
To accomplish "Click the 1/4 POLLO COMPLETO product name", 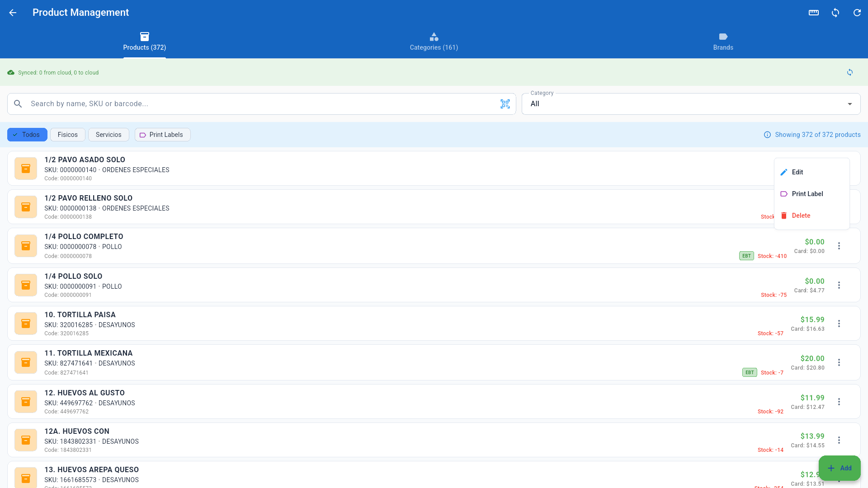I will point(84,236).
